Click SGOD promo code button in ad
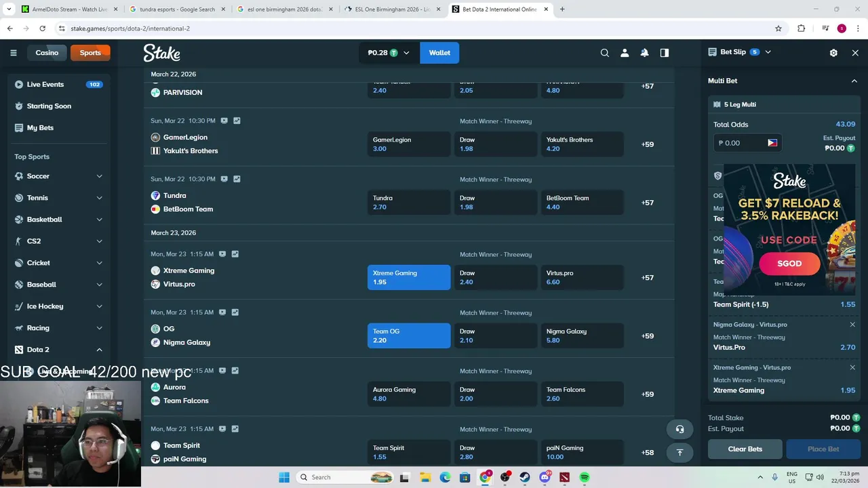The height and width of the screenshot is (488, 868). pos(789,264)
